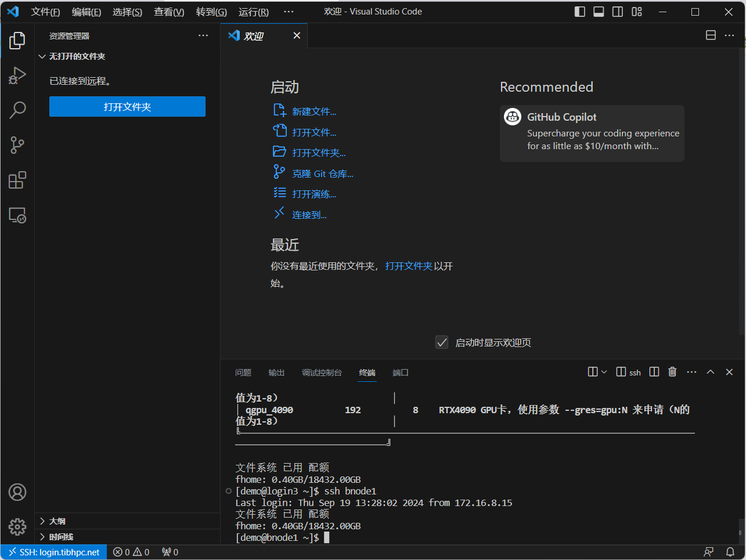The height and width of the screenshot is (560, 746).
Task: Open the Manage gear icon
Action: pyautogui.click(x=17, y=527)
